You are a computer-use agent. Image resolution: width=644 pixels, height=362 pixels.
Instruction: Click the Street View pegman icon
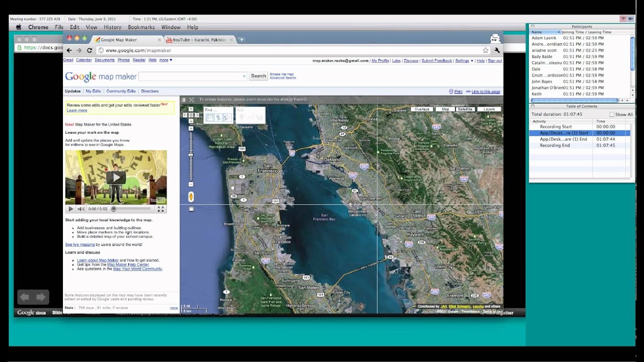click(191, 197)
